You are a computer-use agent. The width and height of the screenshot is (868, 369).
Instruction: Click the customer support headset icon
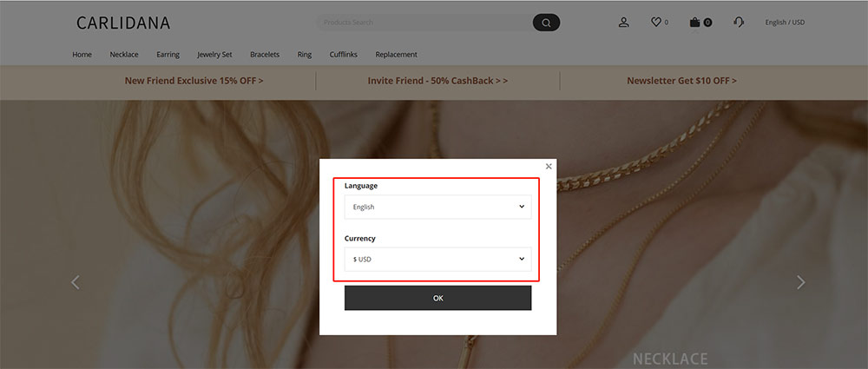(739, 23)
